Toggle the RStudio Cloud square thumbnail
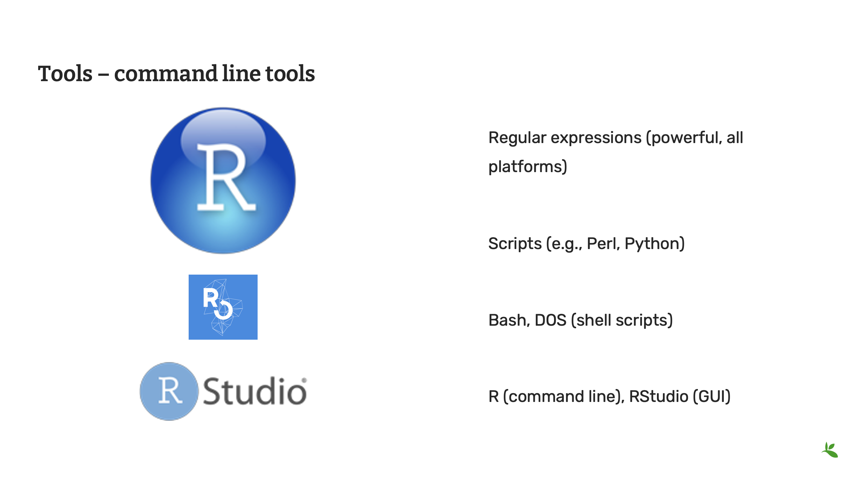 coord(223,307)
